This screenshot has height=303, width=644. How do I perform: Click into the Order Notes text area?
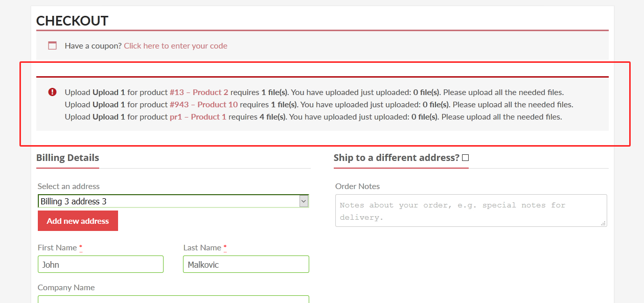click(471, 210)
